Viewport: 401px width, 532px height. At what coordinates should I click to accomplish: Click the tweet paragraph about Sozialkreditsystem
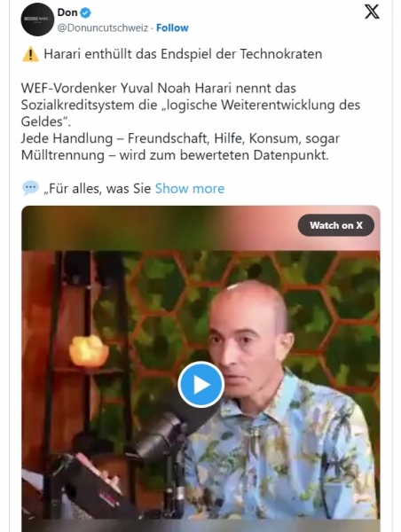tap(191, 105)
